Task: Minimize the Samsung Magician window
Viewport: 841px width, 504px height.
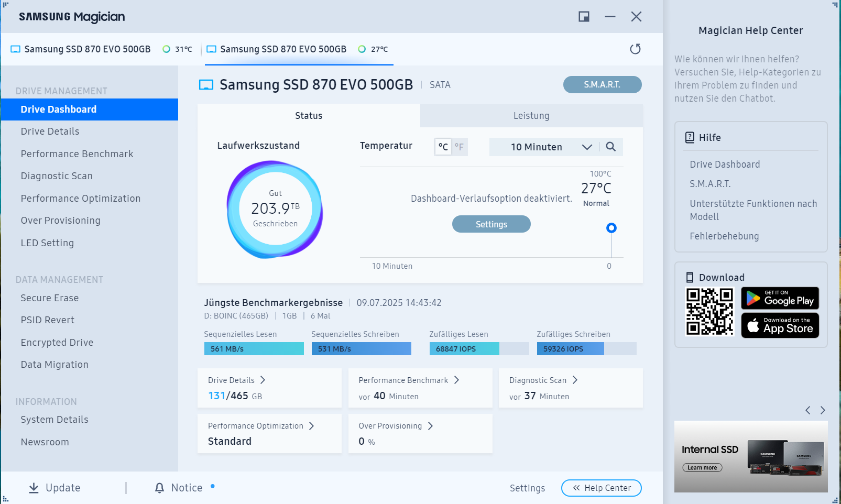Action: click(610, 17)
